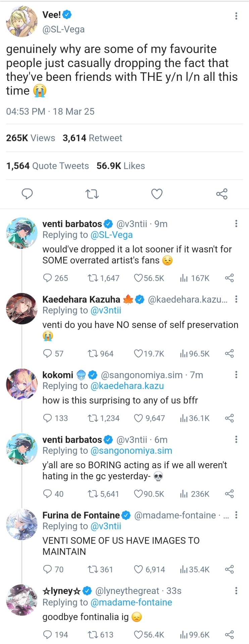Open Kaedehara Kazuha's avatar

pos(21,309)
